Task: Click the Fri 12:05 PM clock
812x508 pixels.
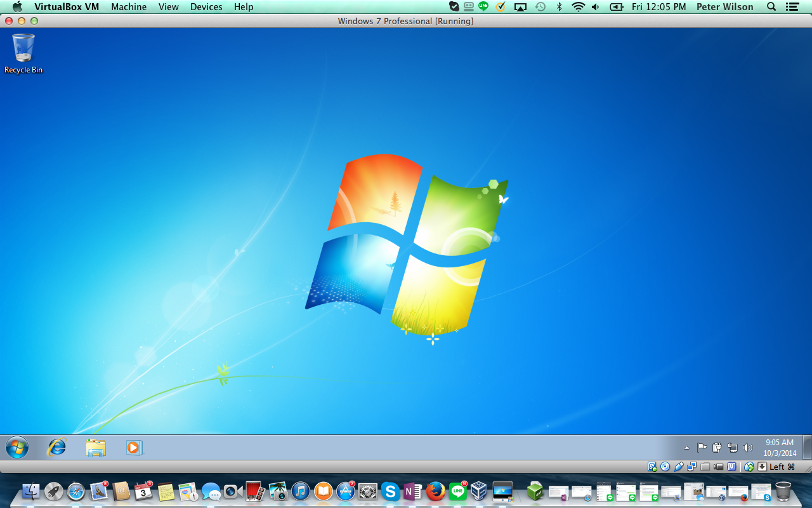Action: tap(659, 7)
